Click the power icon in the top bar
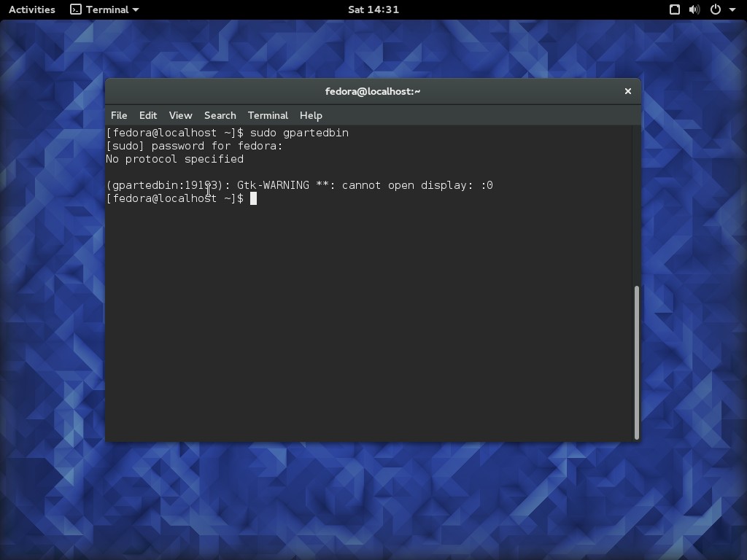The height and width of the screenshot is (560, 747). (716, 9)
